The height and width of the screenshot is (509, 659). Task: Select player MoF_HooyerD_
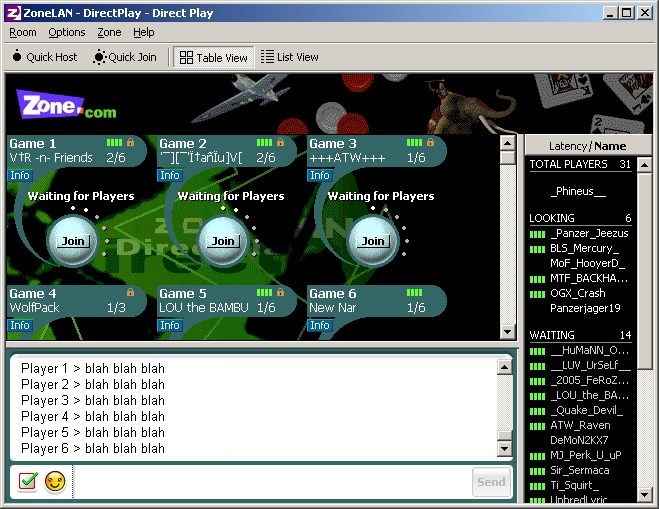click(588, 264)
